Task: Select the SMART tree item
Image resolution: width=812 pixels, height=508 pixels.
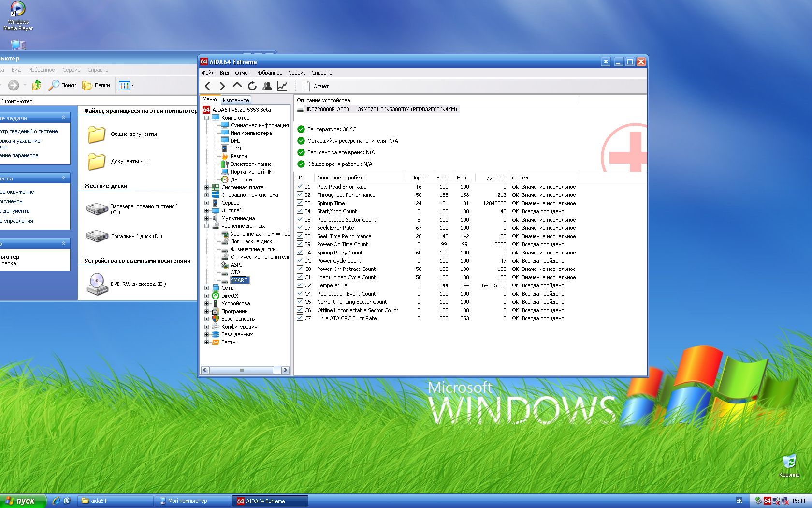Action: [x=239, y=280]
